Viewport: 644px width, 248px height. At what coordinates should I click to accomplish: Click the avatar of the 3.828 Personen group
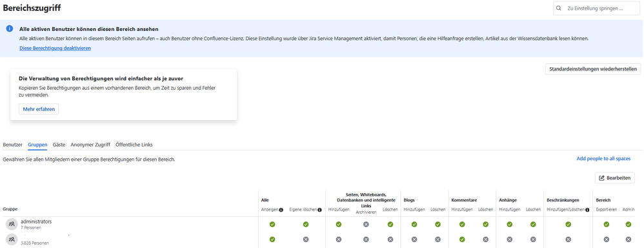coord(12,239)
